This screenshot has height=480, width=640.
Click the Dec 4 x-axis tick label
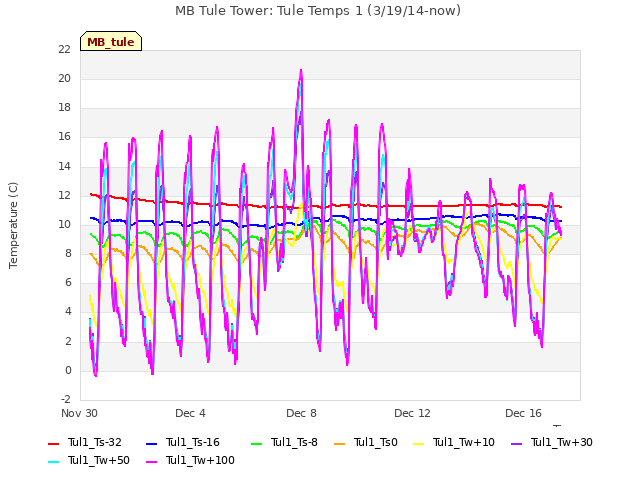click(190, 413)
